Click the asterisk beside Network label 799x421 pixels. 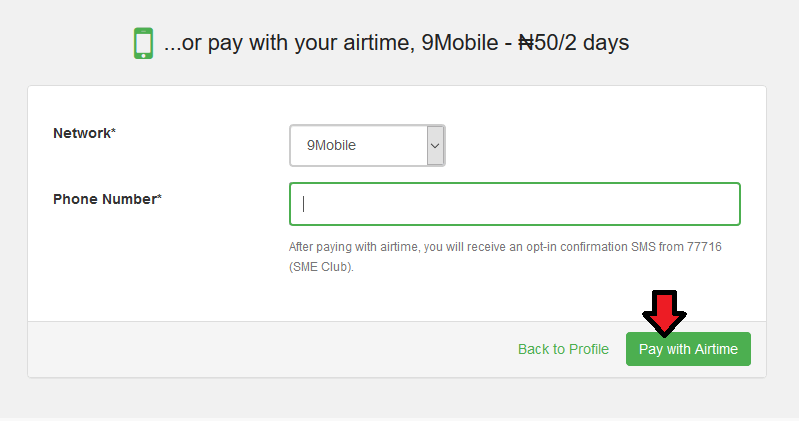click(114, 130)
